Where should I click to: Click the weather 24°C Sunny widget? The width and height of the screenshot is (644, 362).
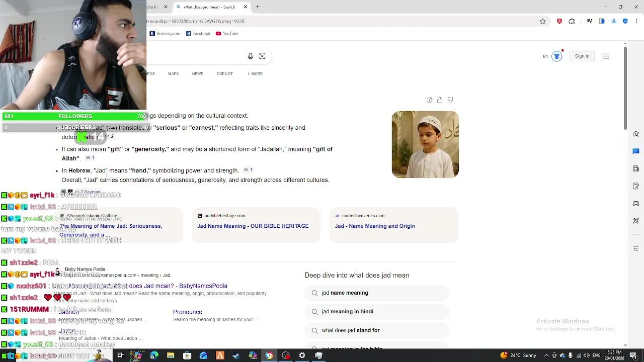[518, 355]
